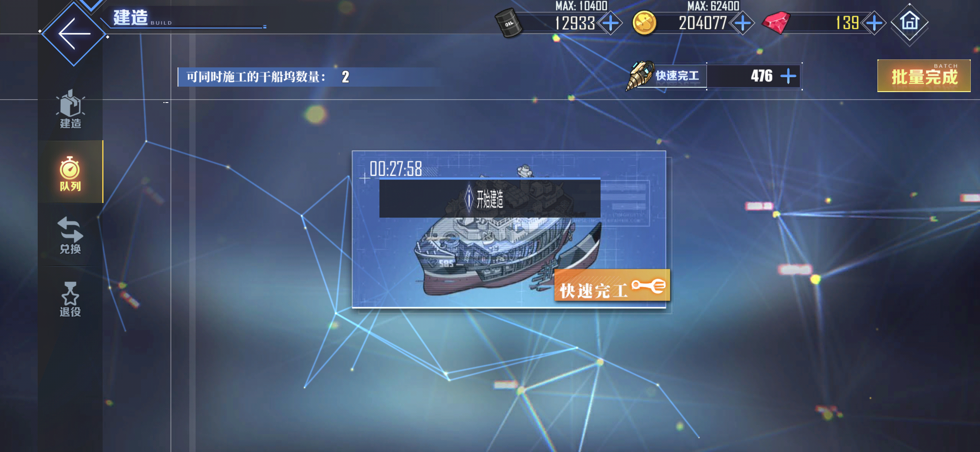Tap the quick finish drill icon
Image resolution: width=980 pixels, height=452 pixels.
click(x=640, y=76)
